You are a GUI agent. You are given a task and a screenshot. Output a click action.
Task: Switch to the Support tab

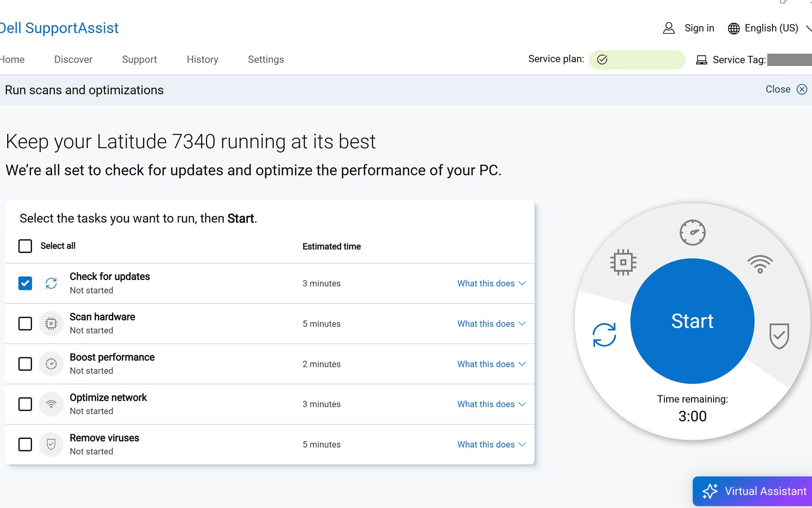[140, 59]
